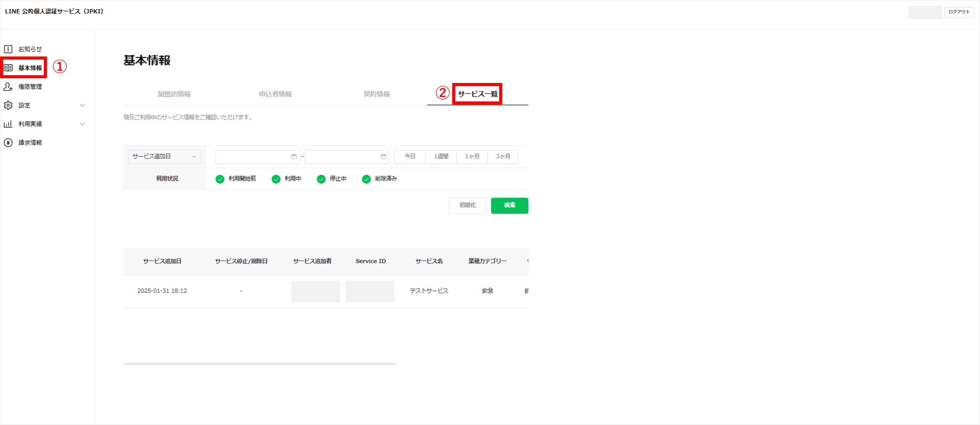This screenshot has height=425, width=980.
Task: Click the お知らせ info icon in sidebar
Action: [x=8, y=49]
